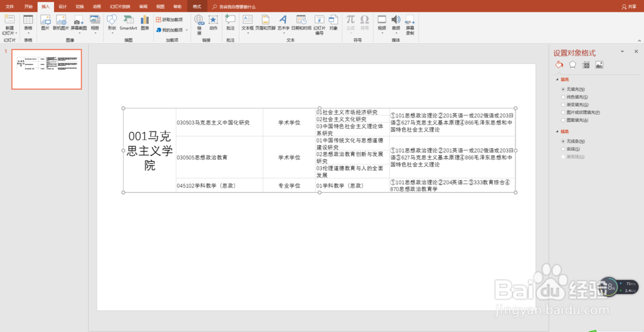Screen dimensions: 644x332
Task: Open the picture pane tab
Action: click(x=599, y=64)
